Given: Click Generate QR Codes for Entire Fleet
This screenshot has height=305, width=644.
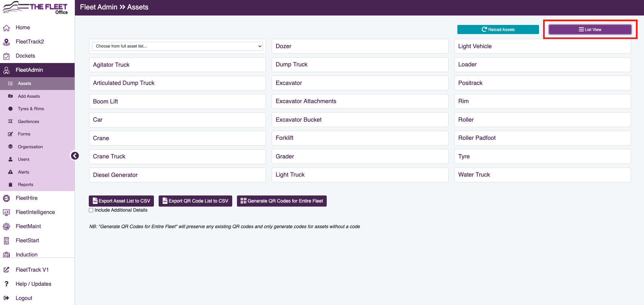Looking at the screenshot, I should coord(281,201).
